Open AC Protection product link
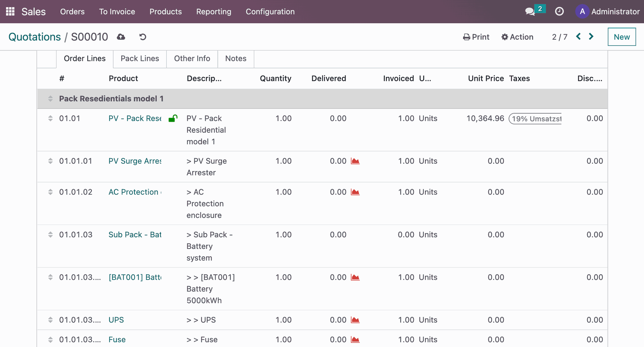The width and height of the screenshot is (644, 347). 135,192
